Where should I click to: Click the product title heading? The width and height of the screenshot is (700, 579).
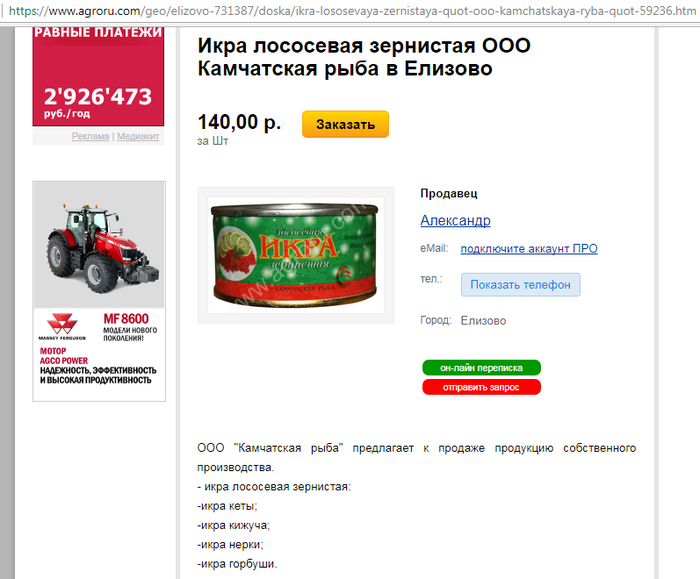364,57
